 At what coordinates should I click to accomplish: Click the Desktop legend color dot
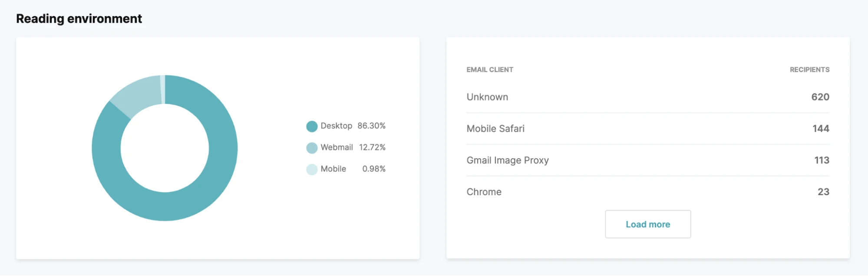click(312, 126)
